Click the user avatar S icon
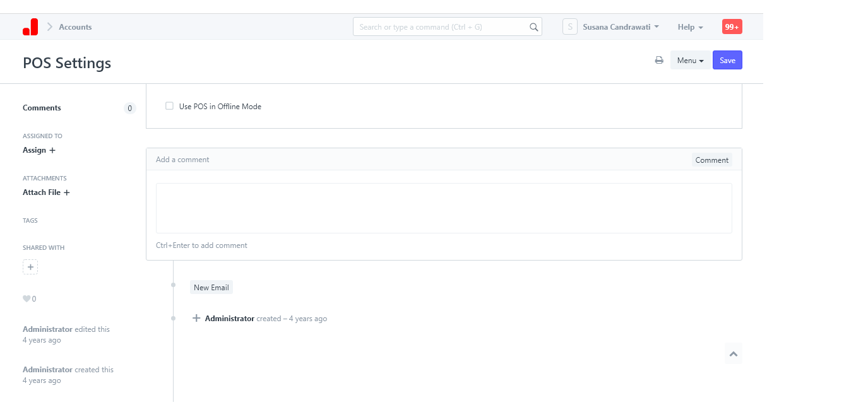The height and width of the screenshot is (412, 868). coord(569,27)
